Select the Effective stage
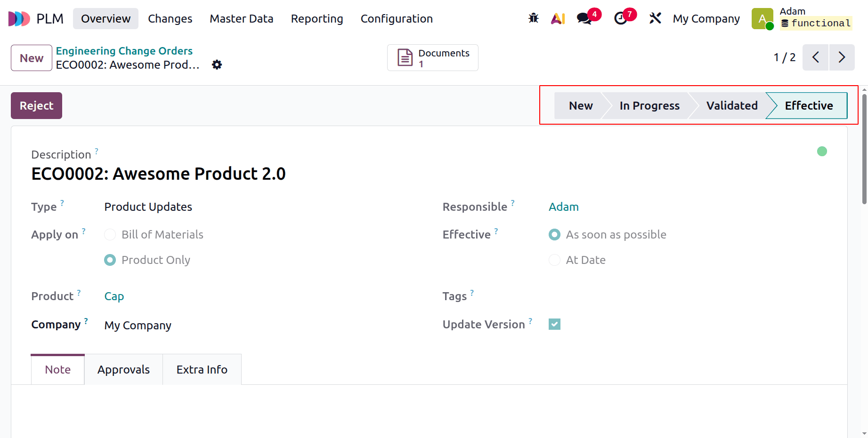 [x=809, y=105]
